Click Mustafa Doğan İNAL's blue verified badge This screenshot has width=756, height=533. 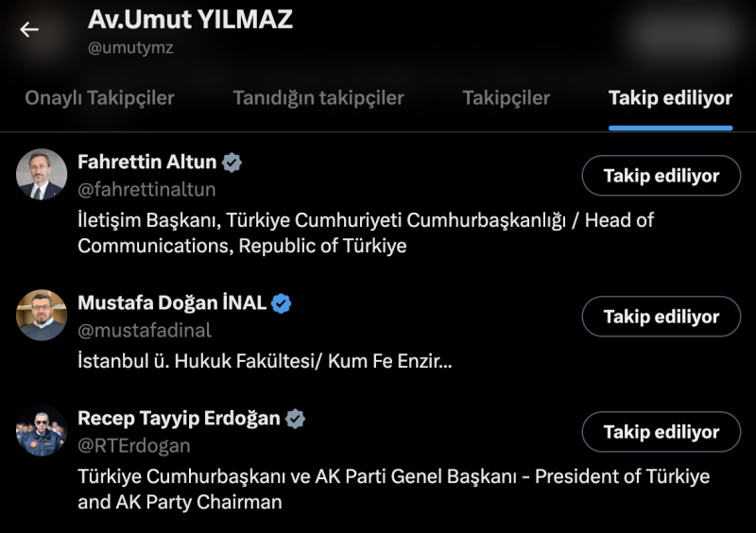[282, 303]
